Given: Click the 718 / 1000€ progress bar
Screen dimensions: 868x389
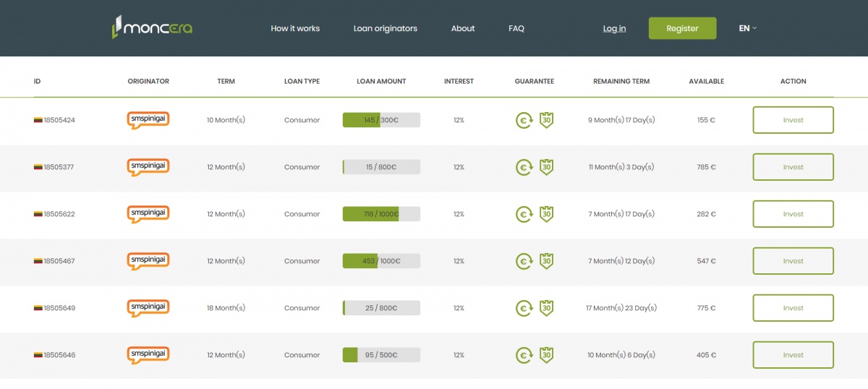Looking at the screenshot, I should [381, 214].
